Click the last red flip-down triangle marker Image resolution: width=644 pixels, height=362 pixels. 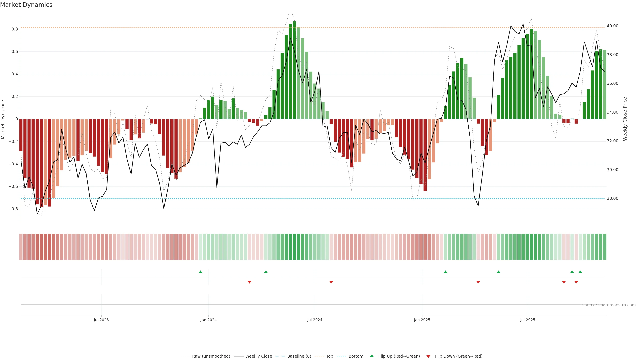[x=576, y=282]
